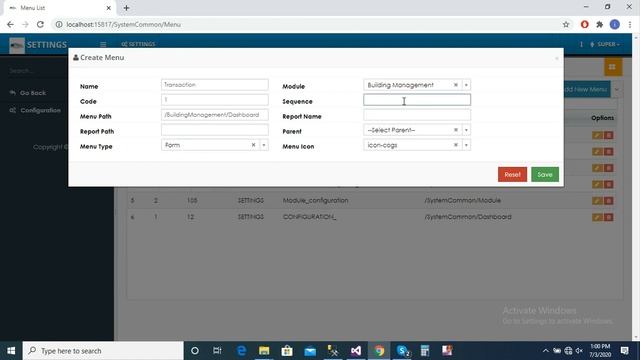Click the Code input field

pos(215,100)
